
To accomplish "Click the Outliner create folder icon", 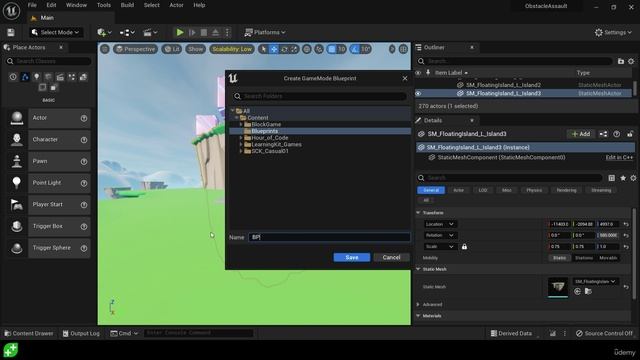I will tap(621, 61).
